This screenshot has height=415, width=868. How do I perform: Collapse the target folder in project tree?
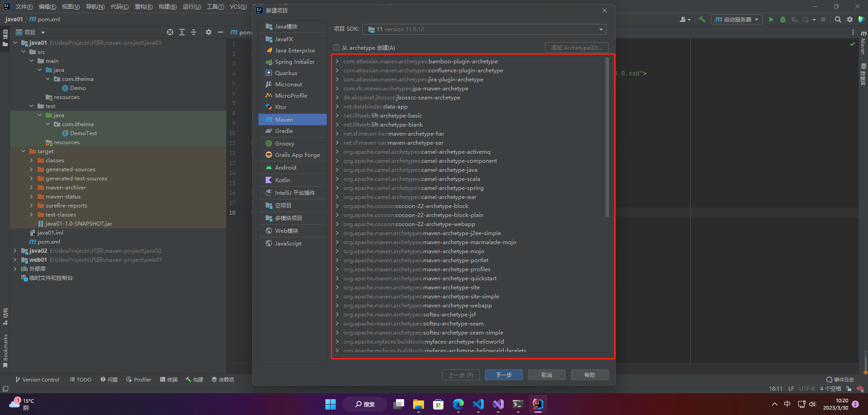(24, 151)
